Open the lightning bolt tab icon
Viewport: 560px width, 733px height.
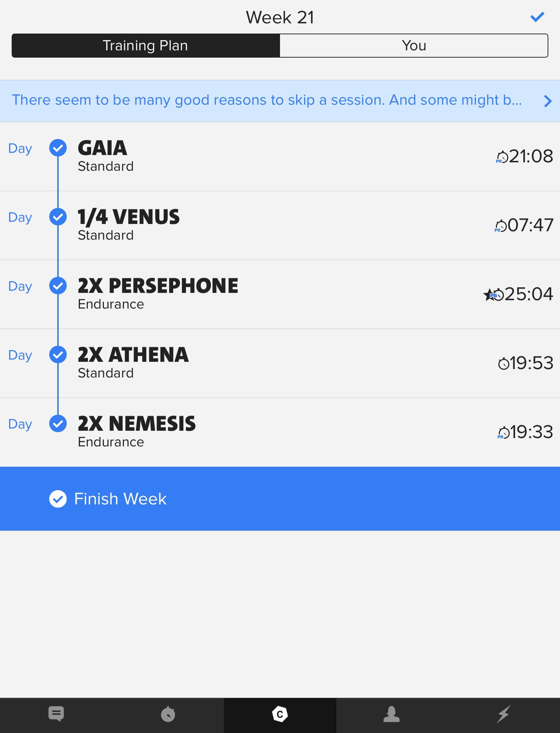tap(503, 714)
